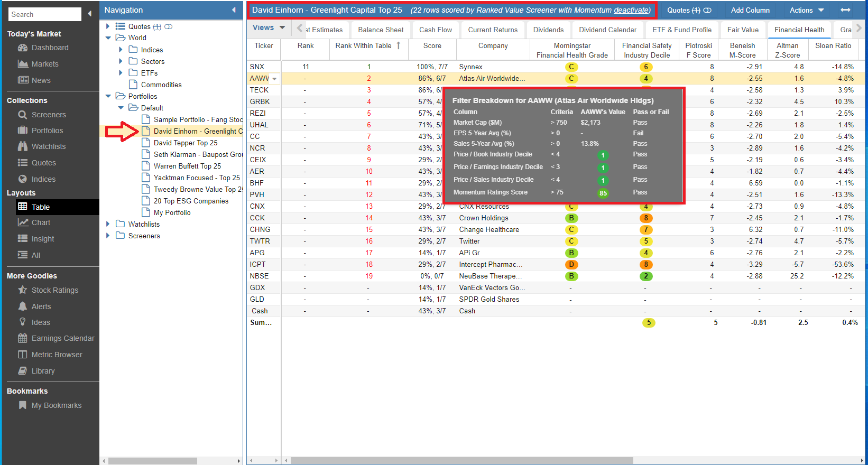868x465 pixels.
Task: Open the Views dropdown
Action: (x=269, y=28)
